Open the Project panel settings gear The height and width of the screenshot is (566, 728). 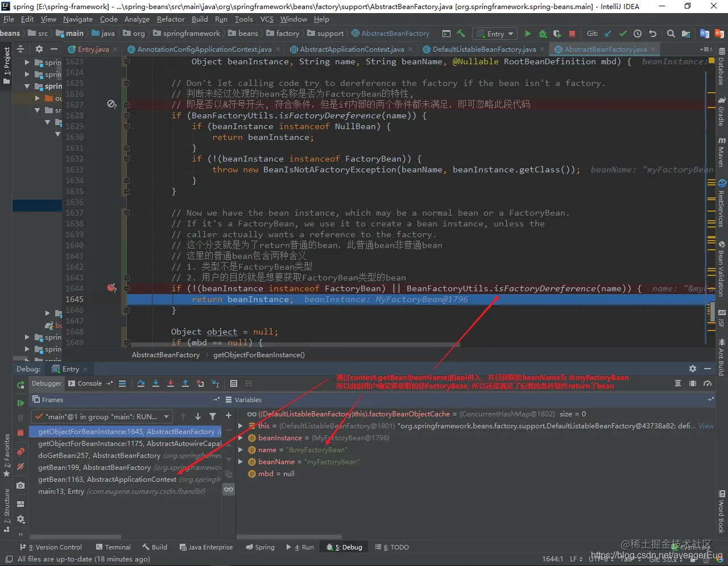point(39,49)
